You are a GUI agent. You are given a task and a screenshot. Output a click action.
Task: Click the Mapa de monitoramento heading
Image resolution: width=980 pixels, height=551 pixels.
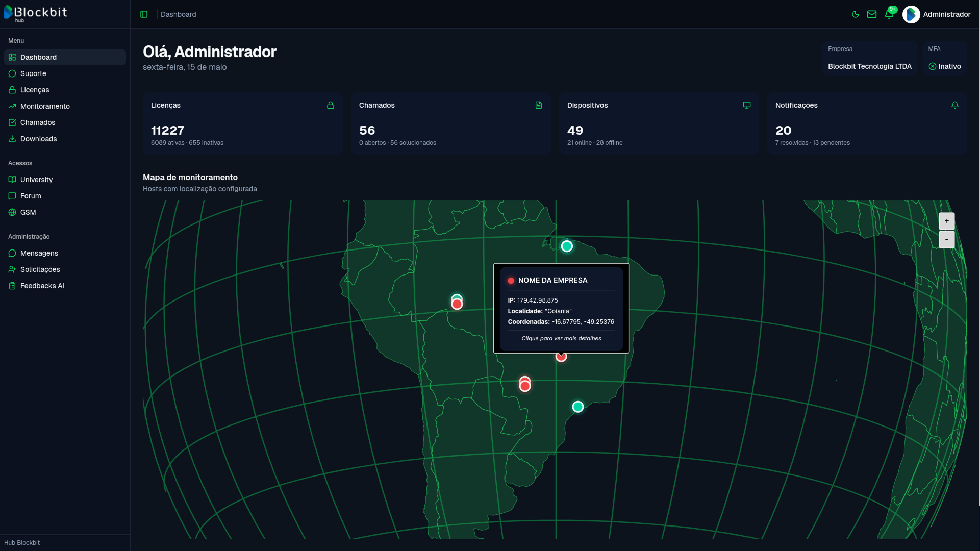click(190, 177)
